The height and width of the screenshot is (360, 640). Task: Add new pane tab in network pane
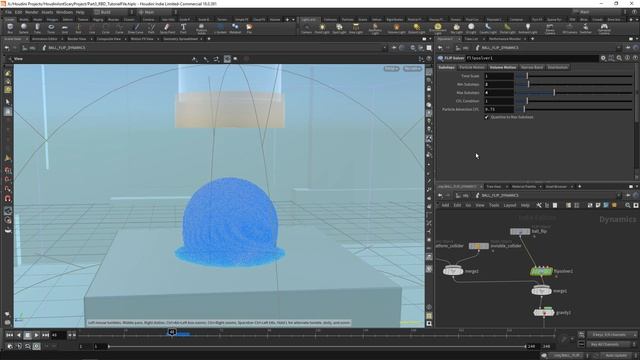click(x=580, y=187)
